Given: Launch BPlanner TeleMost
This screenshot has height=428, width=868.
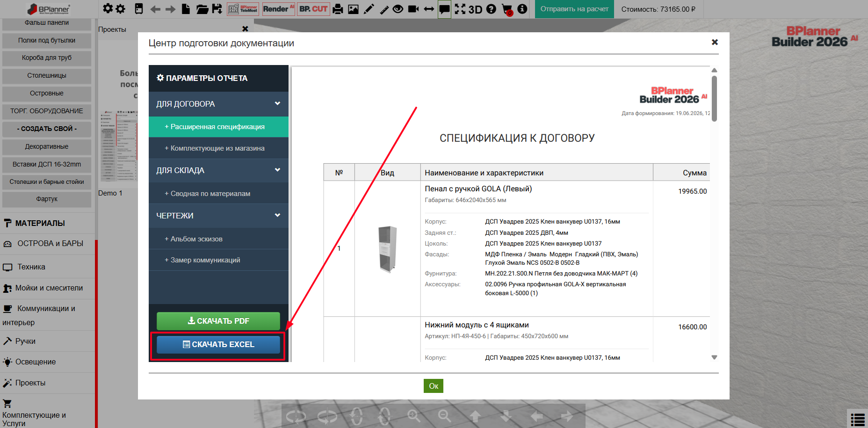Looking at the screenshot, I should 243,9.
